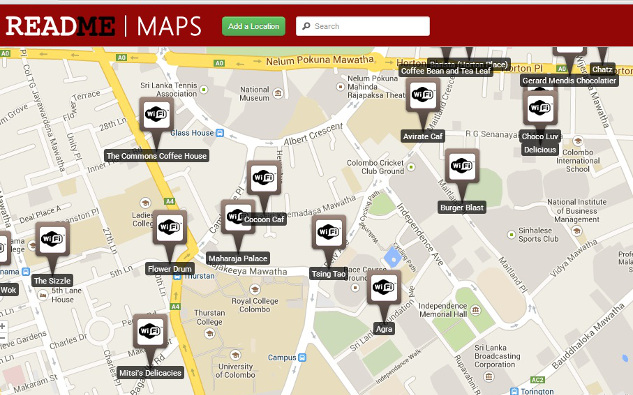Focus the Search input field
Image resolution: width=633 pixels, height=395 pixels.
(x=363, y=26)
